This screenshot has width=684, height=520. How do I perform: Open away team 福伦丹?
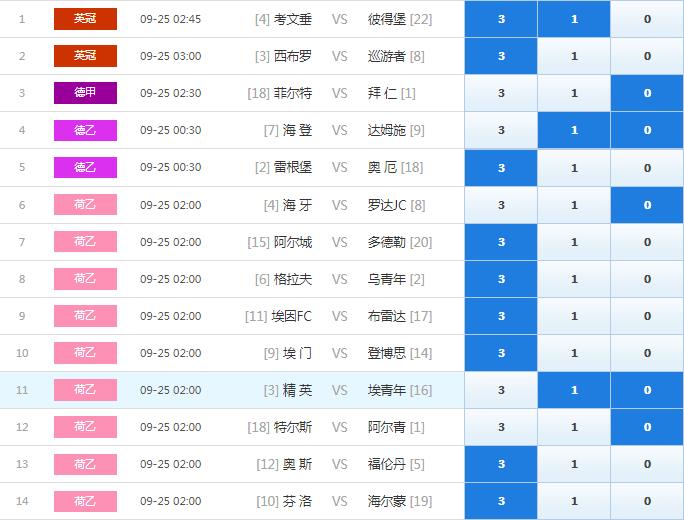pyautogui.click(x=386, y=465)
